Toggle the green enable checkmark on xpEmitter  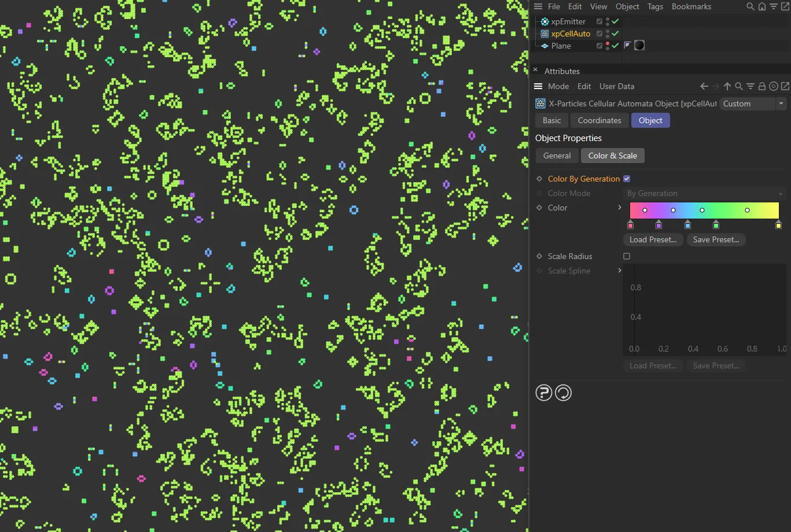(x=615, y=21)
